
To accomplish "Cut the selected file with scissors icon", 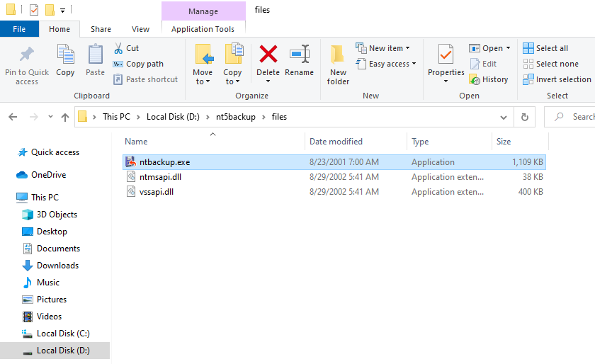I will click(118, 48).
